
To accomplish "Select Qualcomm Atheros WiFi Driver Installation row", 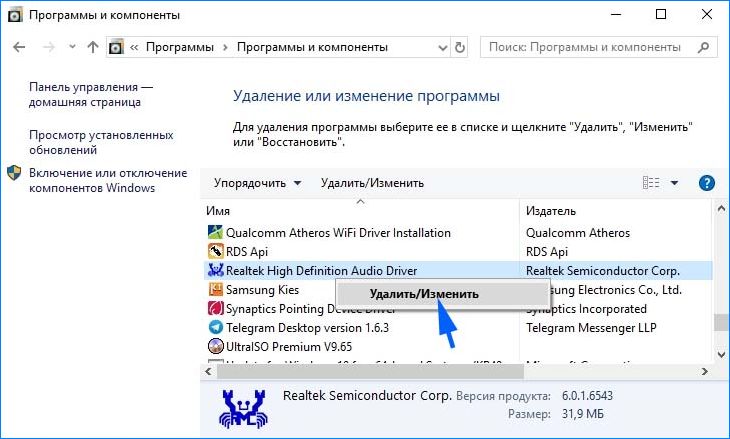I will pos(458,233).
